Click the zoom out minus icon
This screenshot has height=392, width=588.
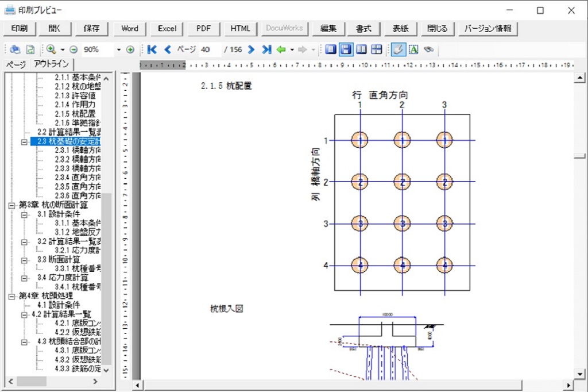click(73, 49)
